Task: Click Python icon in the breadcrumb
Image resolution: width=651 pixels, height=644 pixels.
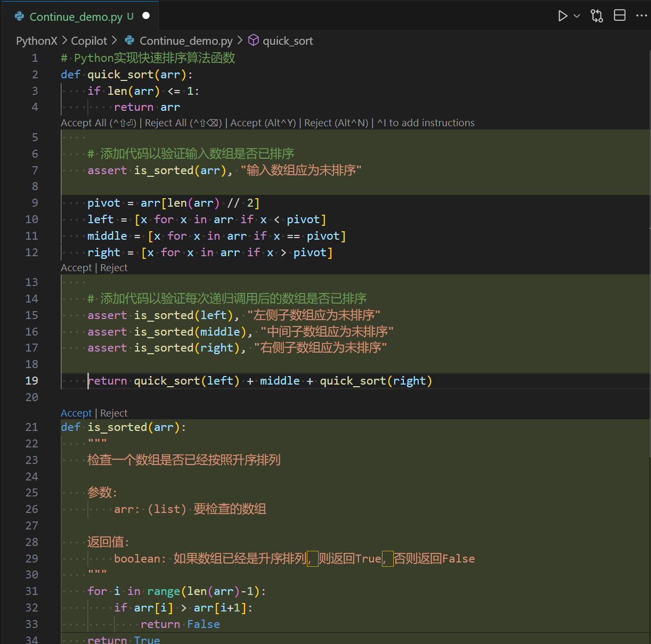Action: pyautogui.click(x=129, y=40)
